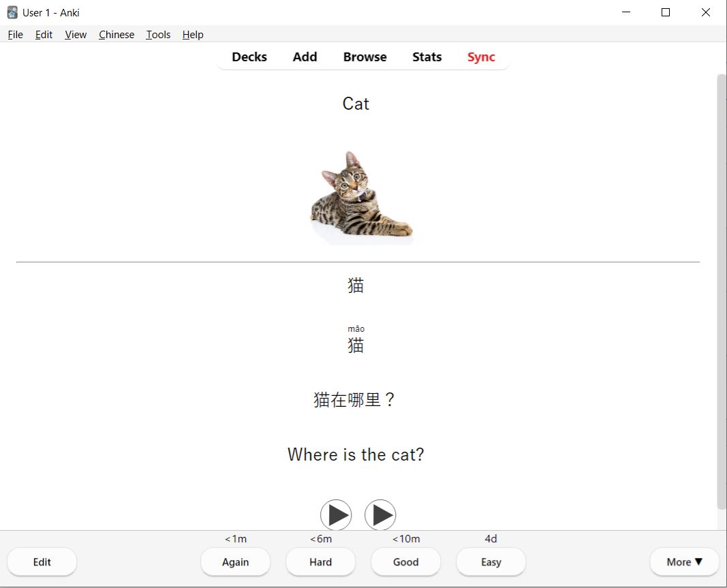Click the word Cat heading
The height and width of the screenshot is (588, 727).
coord(356,104)
